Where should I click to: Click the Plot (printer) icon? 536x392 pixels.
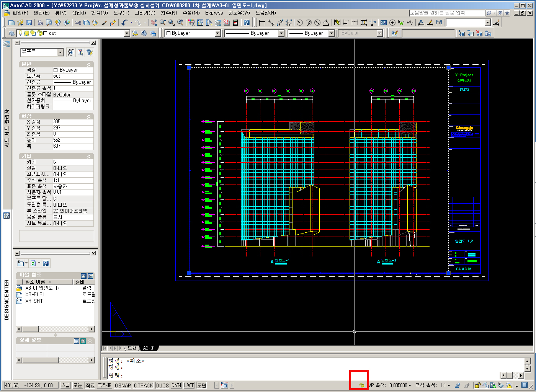click(x=40, y=23)
